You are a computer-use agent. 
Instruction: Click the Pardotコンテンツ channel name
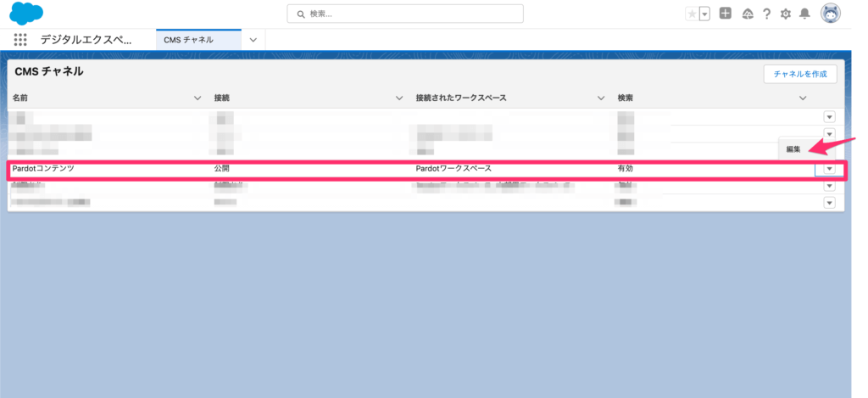click(x=43, y=169)
